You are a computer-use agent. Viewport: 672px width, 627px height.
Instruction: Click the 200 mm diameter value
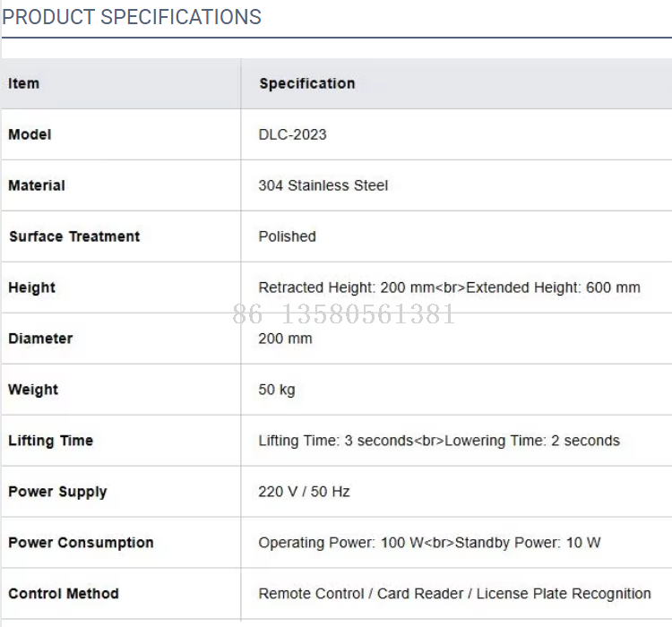point(285,339)
